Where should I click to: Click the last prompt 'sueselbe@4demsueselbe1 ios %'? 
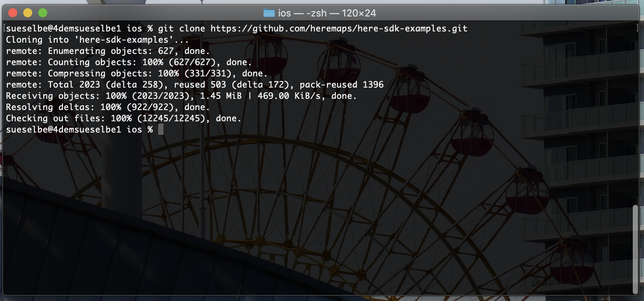pos(79,130)
